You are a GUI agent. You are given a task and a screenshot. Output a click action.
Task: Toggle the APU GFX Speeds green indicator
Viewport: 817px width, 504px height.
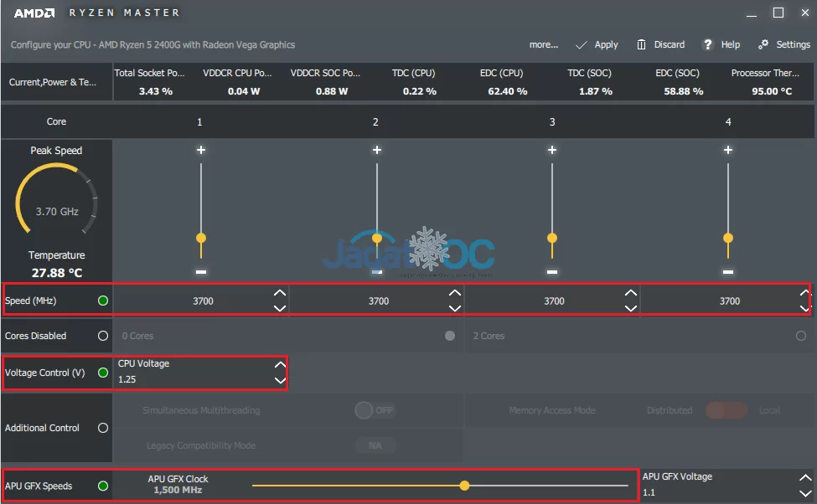point(103,486)
